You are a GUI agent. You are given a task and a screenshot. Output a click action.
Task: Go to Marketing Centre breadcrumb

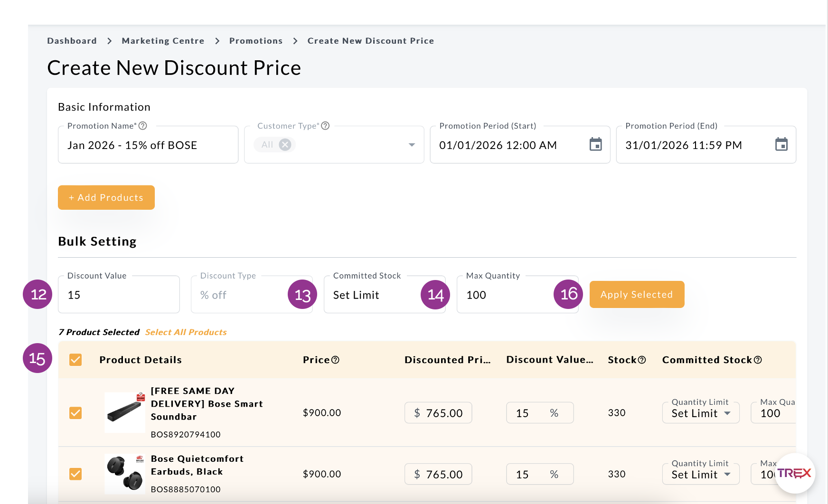pos(163,41)
